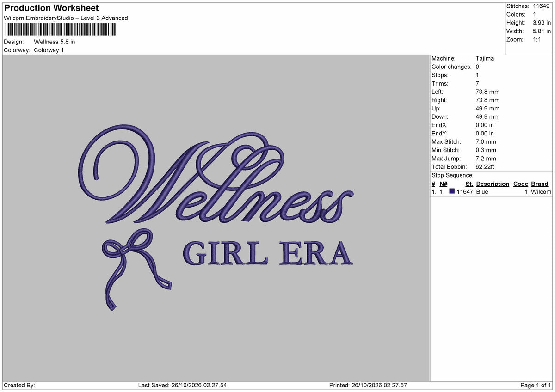
Task: Select the Printed timestamp
Action: tap(368, 385)
